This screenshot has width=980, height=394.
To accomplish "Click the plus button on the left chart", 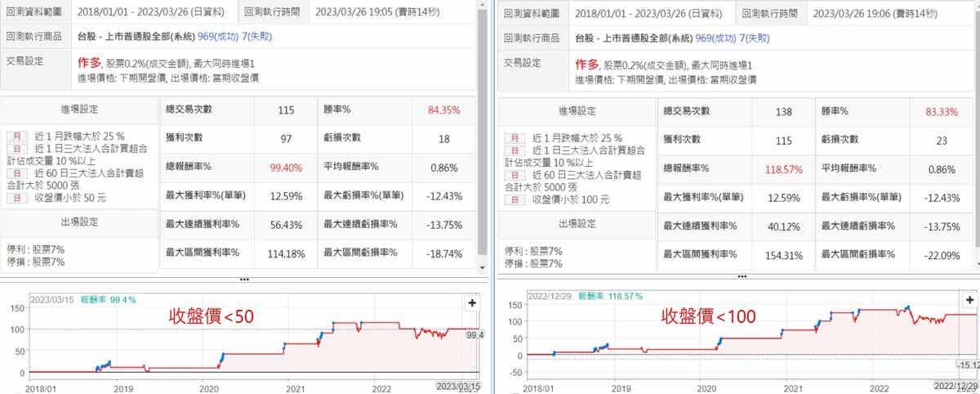I will click(471, 302).
